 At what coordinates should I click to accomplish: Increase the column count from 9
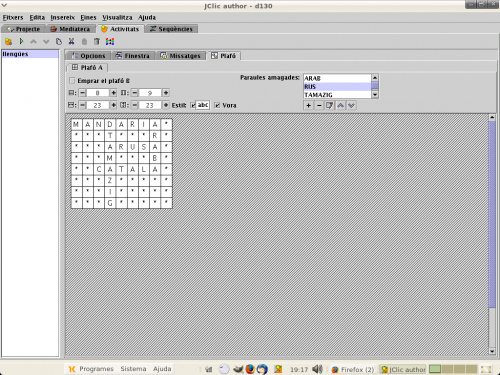point(166,93)
